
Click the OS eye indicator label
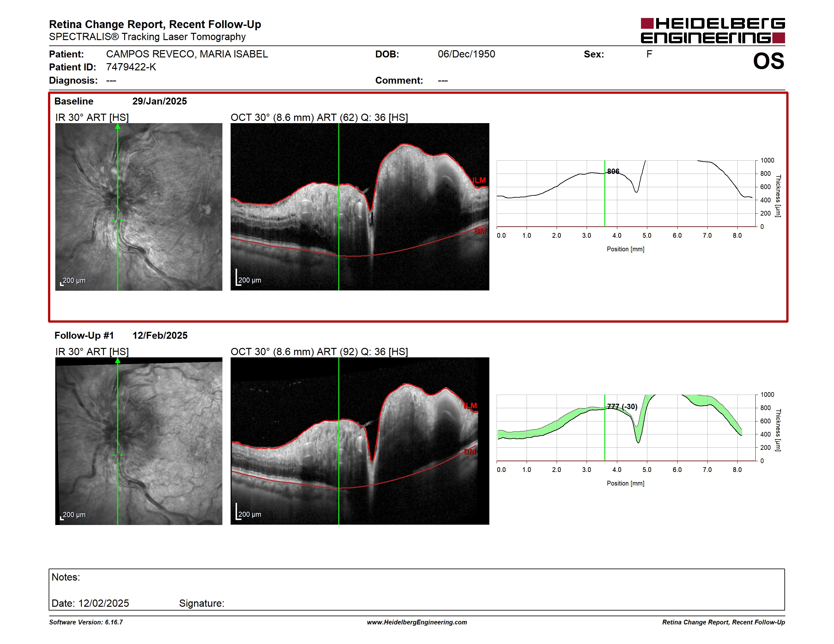point(768,61)
